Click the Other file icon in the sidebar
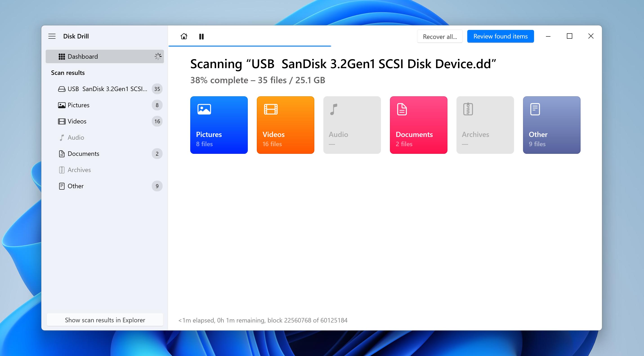The image size is (644, 356). tap(62, 186)
